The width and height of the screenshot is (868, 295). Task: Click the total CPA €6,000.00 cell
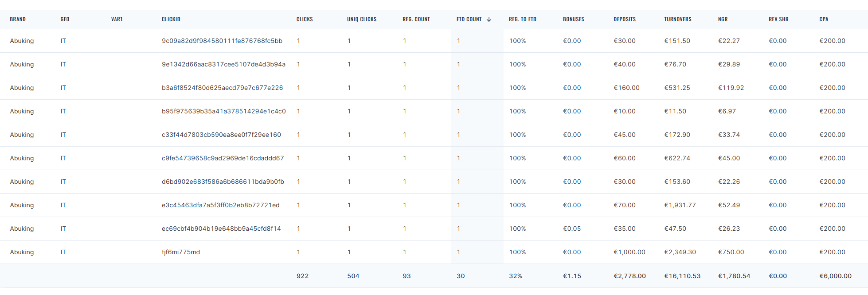click(836, 276)
